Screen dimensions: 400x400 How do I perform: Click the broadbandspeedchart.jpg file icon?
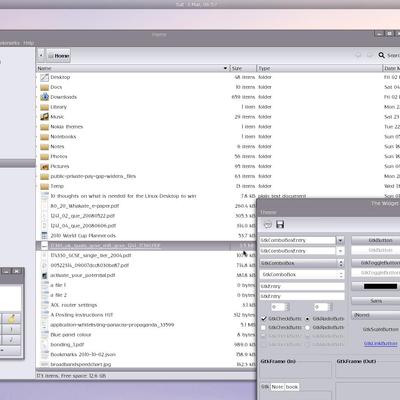[x=44, y=364]
